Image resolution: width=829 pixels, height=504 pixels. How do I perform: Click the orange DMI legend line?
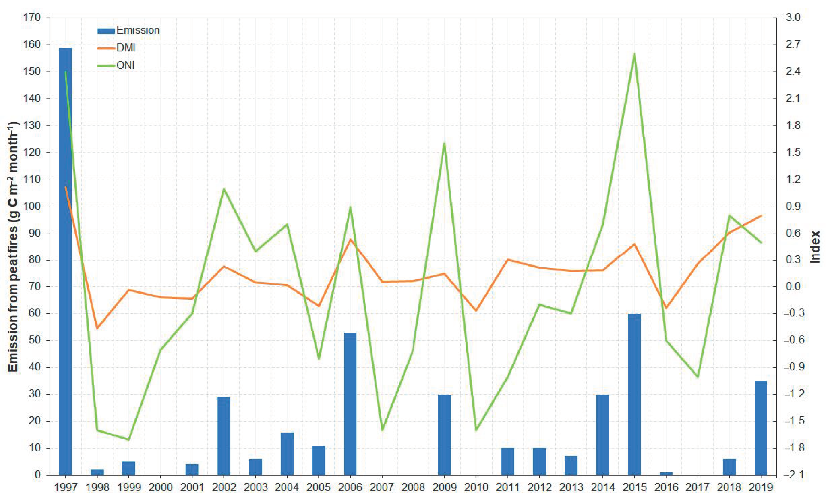[106, 48]
